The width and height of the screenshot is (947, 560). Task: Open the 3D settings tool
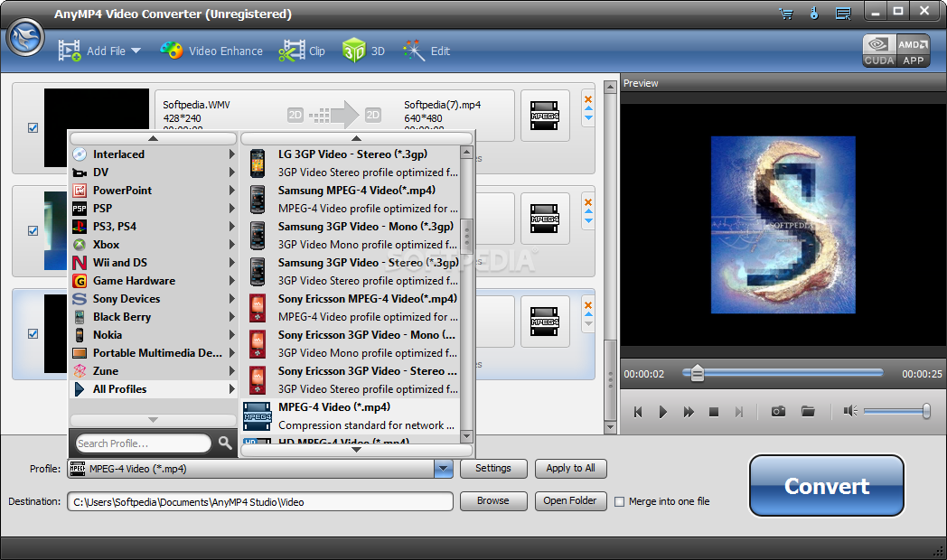[363, 51]
